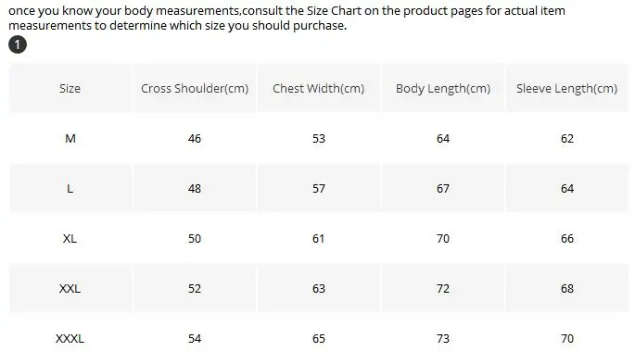Select the XXXL body length value 73
This screenshot has height=364, width=635.
[x=443, y=338]
